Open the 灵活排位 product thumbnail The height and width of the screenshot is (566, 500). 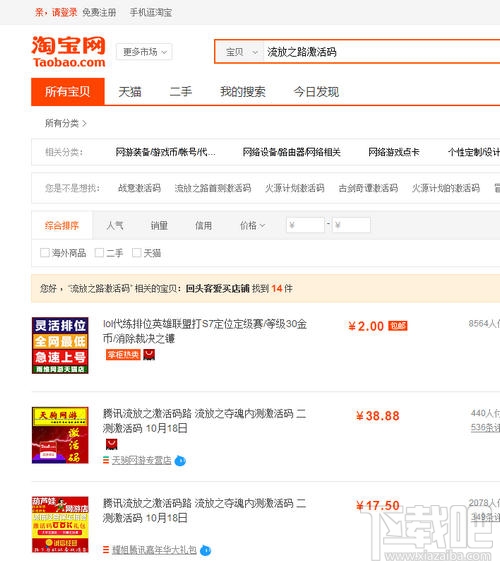pyautogui.click(x=60, y=345)
